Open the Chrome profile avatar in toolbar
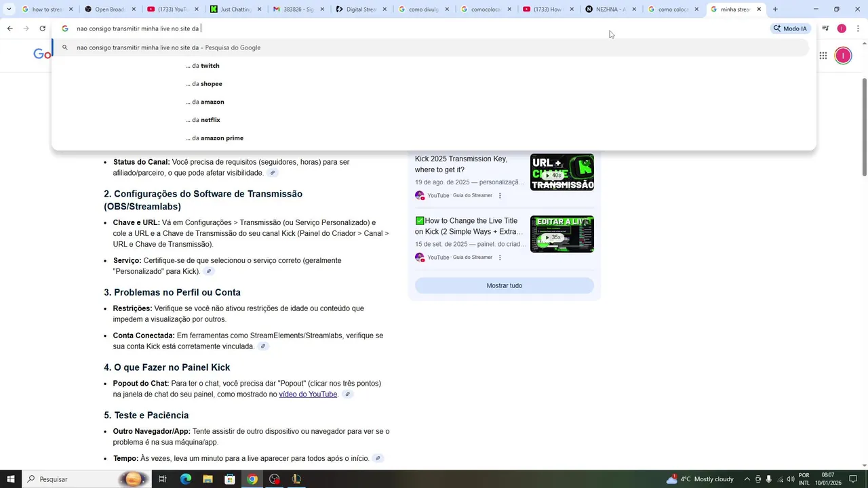 (x=842, y=28)
